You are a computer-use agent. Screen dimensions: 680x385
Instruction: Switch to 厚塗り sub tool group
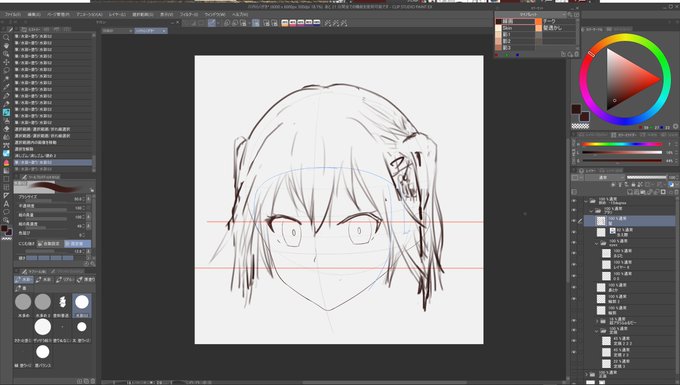click(86, 280)
